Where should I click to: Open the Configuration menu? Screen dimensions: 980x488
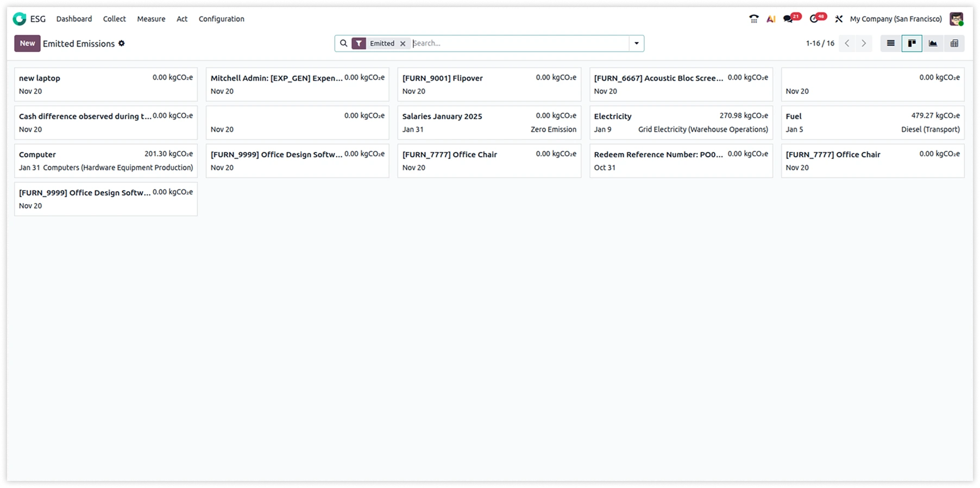pos(221,19)
